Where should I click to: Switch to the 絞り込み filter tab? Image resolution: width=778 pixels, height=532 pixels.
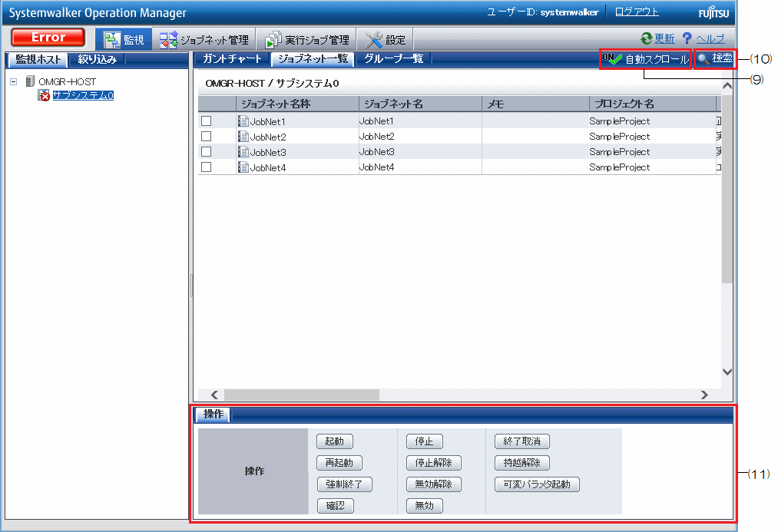click(97, 60)
